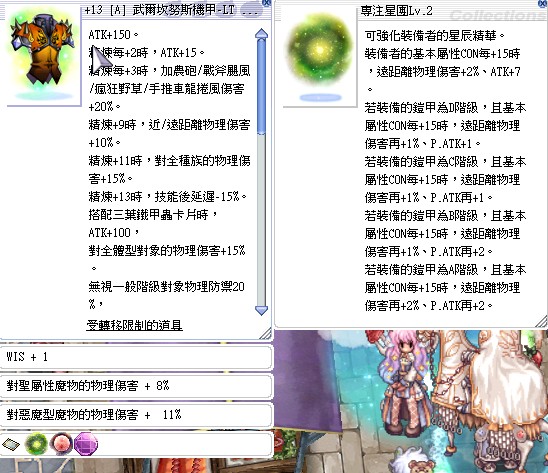Select the purple gem enchant slot icon
The height and width of the screenshot is (473, 548).
pyautogui.click(x=86, y=444)
